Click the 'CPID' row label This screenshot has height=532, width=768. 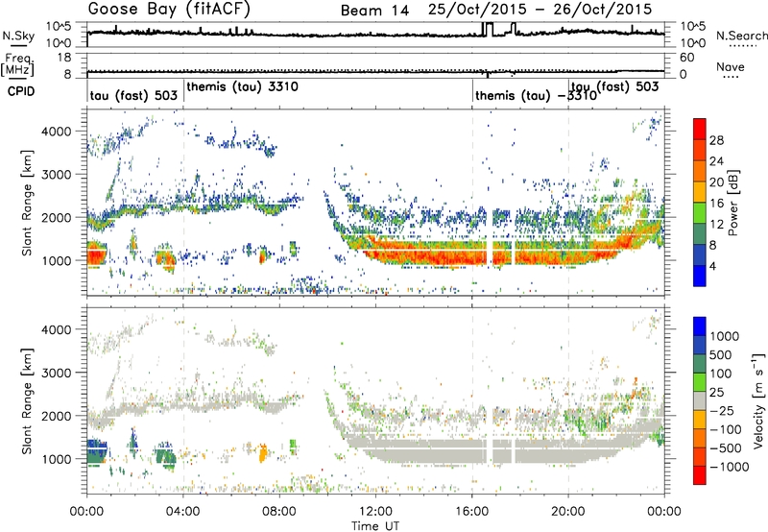[x=21, y=91]
